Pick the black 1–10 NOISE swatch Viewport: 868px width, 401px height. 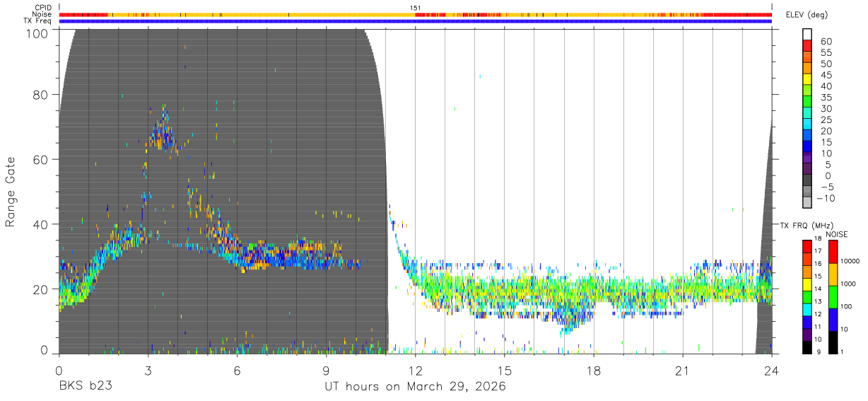[833, 342]
